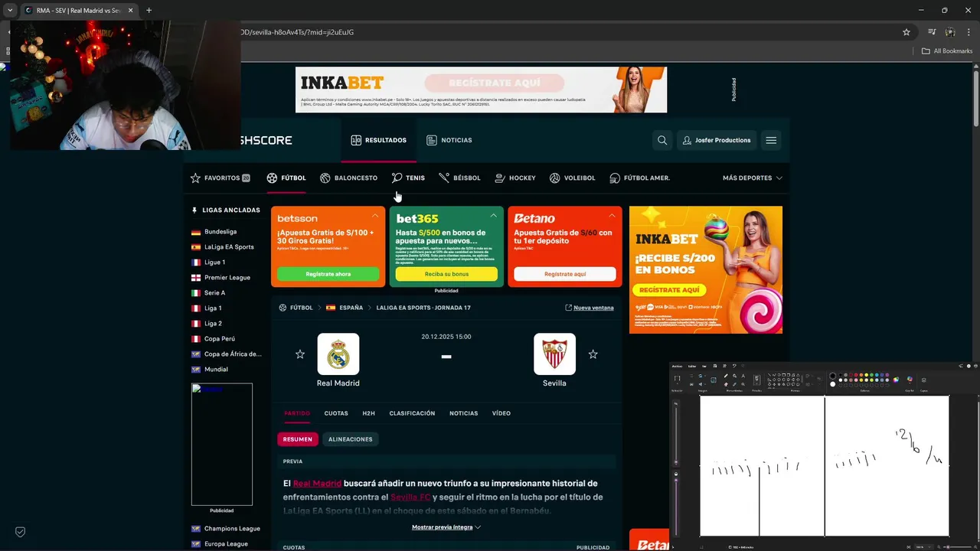Select the Eraser tool in Paint
980x551 pixels.
726,384
